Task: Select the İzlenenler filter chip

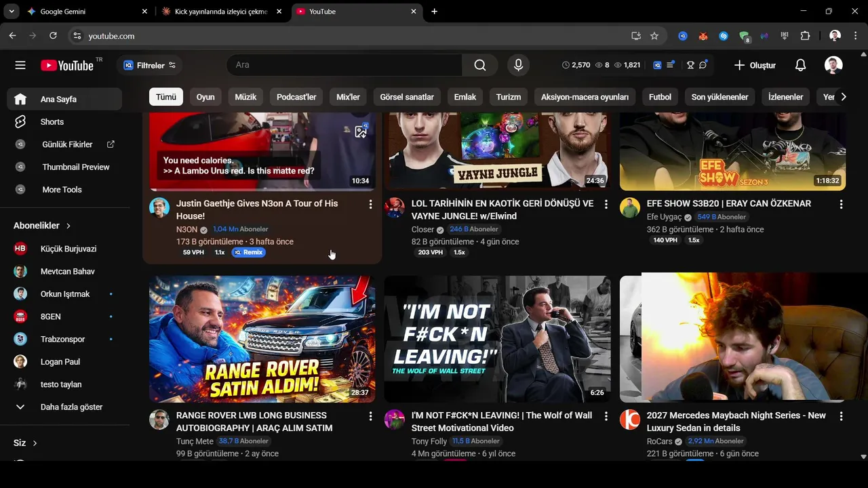Action: click(x=785, y=97)
